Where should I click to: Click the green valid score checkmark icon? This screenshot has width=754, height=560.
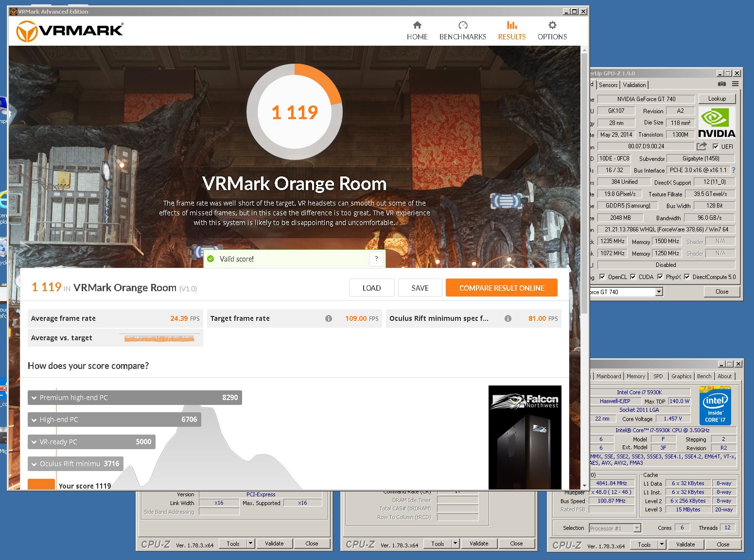tap(210, 259)
